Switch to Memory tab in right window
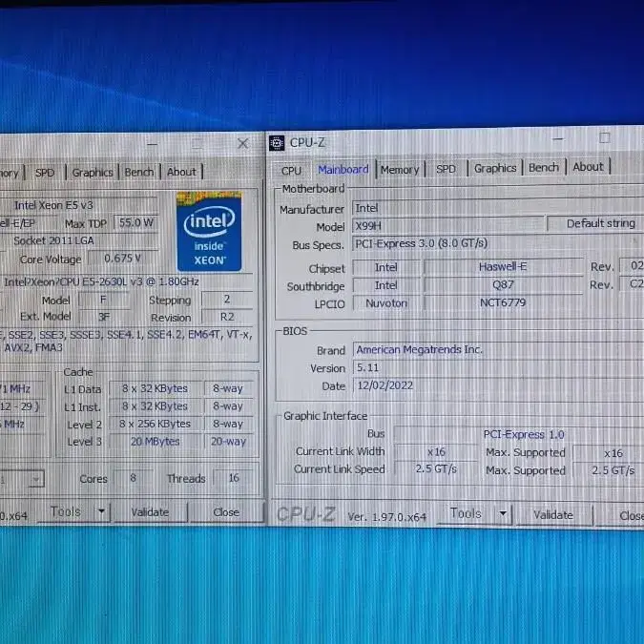This screenshot has height=644, width=644. pos(400,169)
